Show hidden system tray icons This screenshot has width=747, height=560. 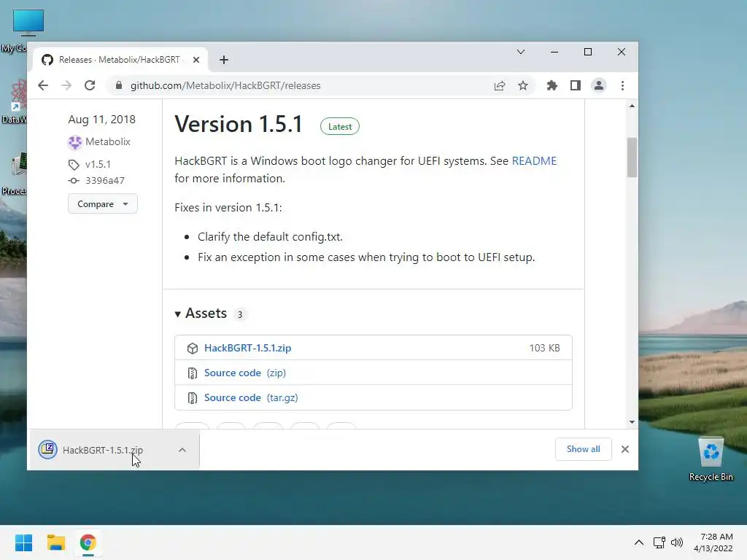click(x=639, y=542)
